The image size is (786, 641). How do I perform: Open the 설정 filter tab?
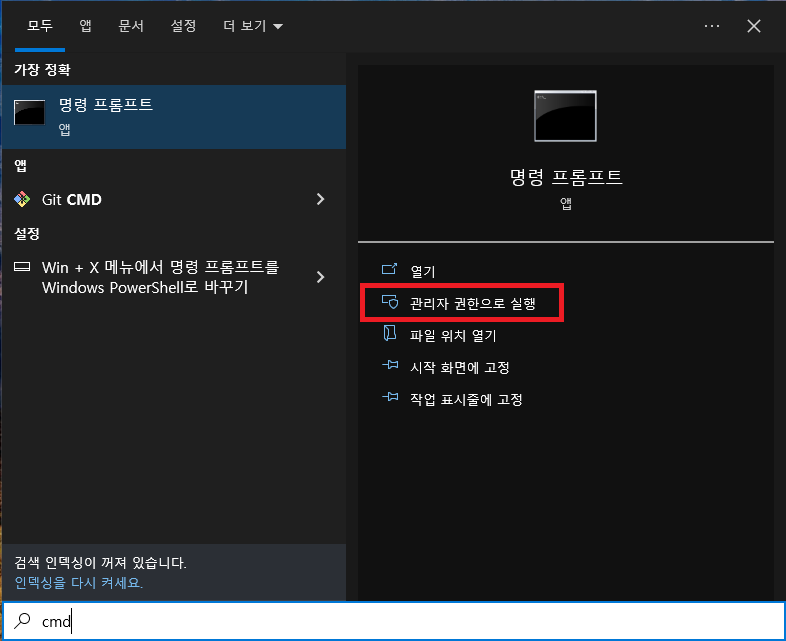[183, 26]
